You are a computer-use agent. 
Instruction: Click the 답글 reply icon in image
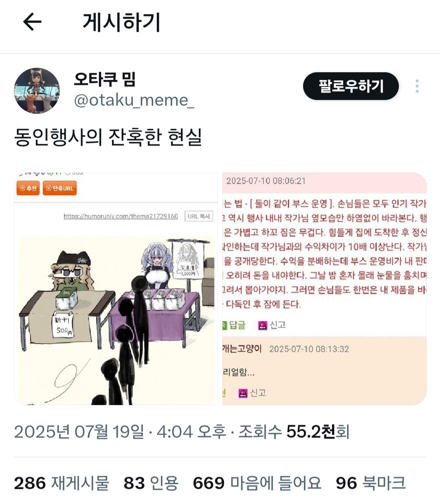point(234,325)
